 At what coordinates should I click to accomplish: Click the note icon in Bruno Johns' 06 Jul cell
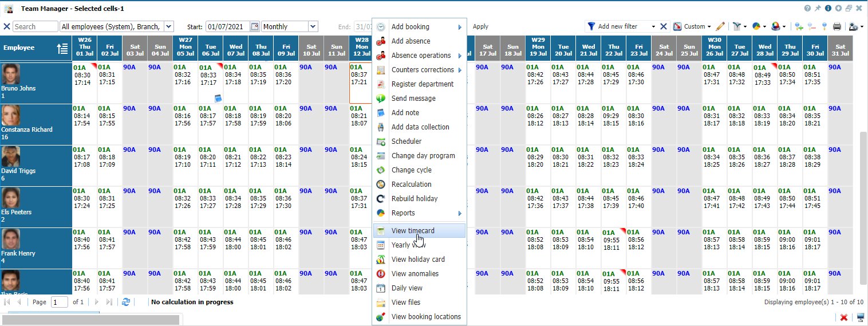217,98
